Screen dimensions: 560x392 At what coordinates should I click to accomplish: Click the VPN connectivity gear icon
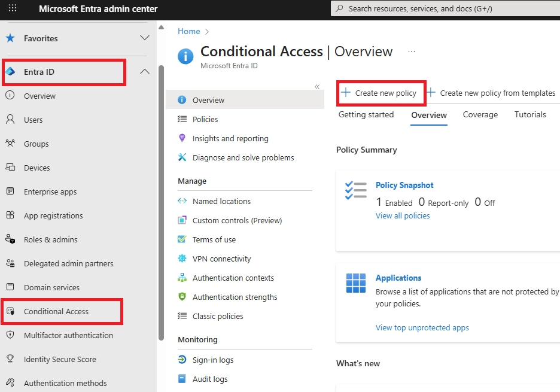[x=182, y=259]
